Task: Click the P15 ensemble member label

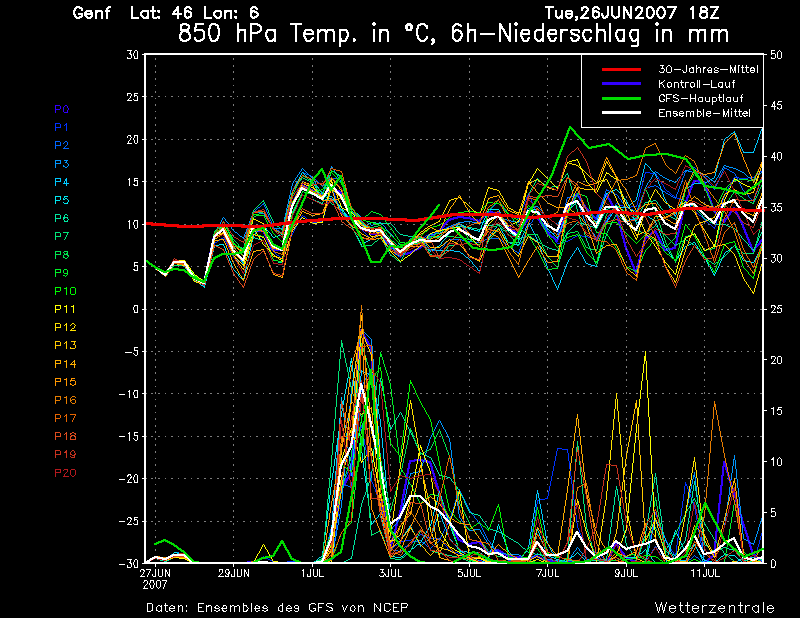Action: tap(65, 382)
